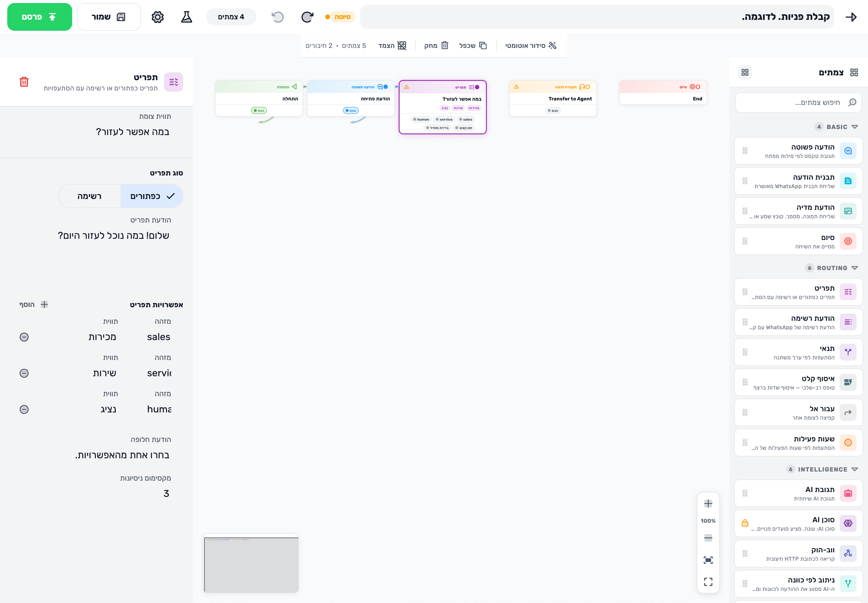This screenshot has height=603, width=868.
Task: Select the ניתוב לפי כוונה node type
Action: click(x=798, y=584)
